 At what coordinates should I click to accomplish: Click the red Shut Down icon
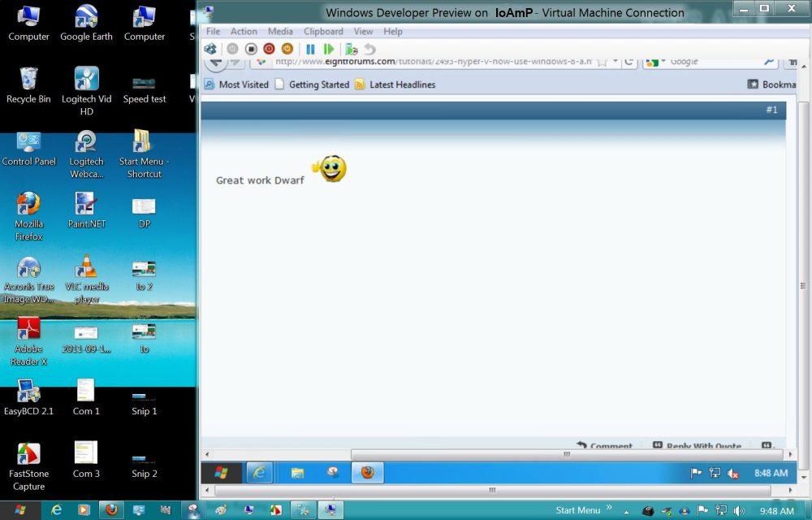[x=269, y=49]
